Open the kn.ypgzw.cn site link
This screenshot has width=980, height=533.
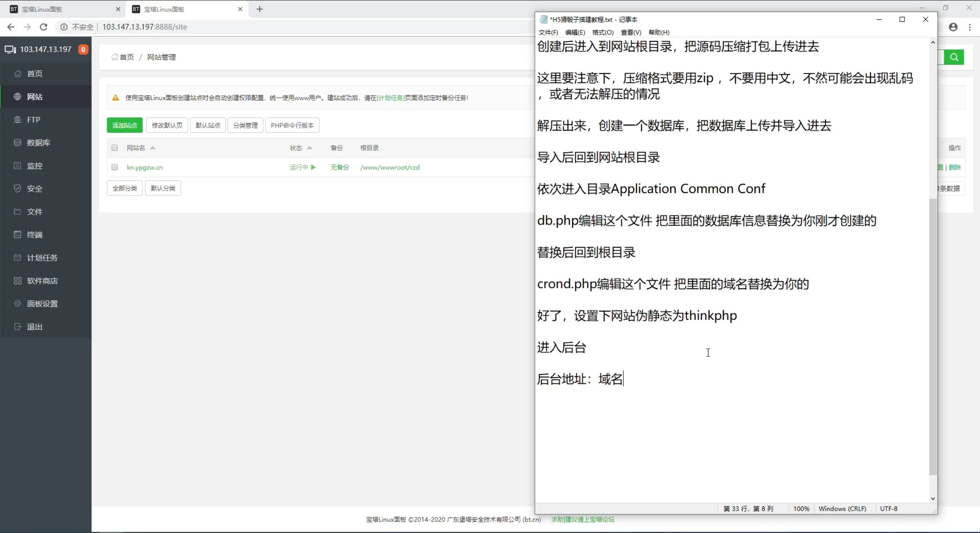pyautogui.click(x=144, y=167)
